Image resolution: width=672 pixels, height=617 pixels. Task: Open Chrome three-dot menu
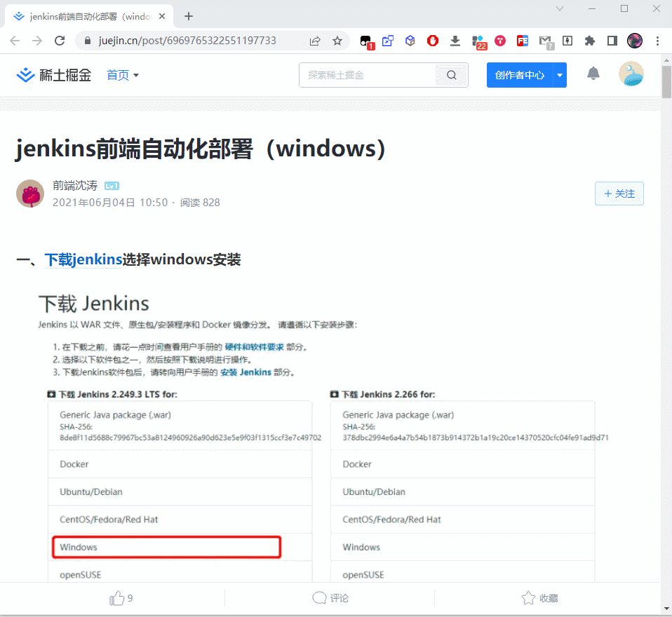point(657,41)
